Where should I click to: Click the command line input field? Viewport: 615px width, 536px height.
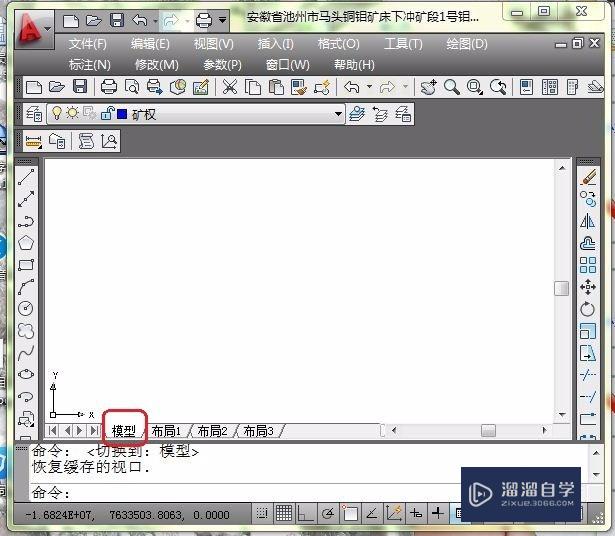[246, 492]
